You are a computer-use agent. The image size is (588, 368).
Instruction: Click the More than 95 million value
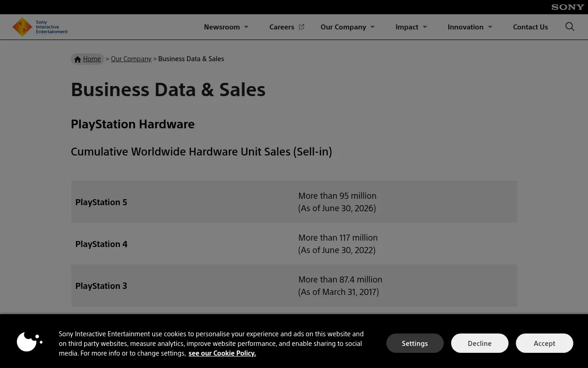point(337,195)
